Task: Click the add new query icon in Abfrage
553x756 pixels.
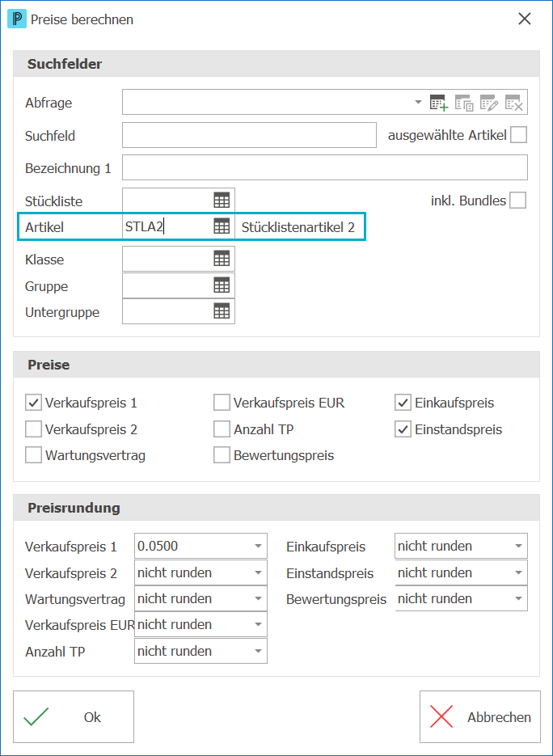Action: tap(439, 103)
